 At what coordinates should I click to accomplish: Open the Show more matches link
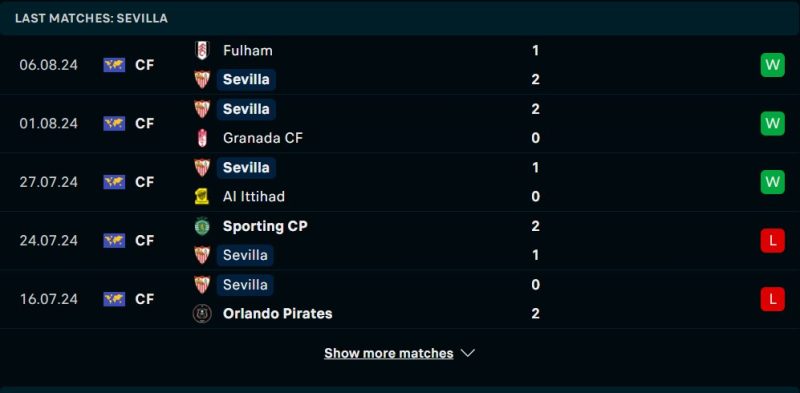pos(389,353)
